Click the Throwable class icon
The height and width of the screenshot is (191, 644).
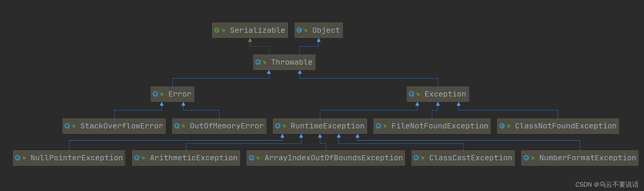click(x=258, y=62)
